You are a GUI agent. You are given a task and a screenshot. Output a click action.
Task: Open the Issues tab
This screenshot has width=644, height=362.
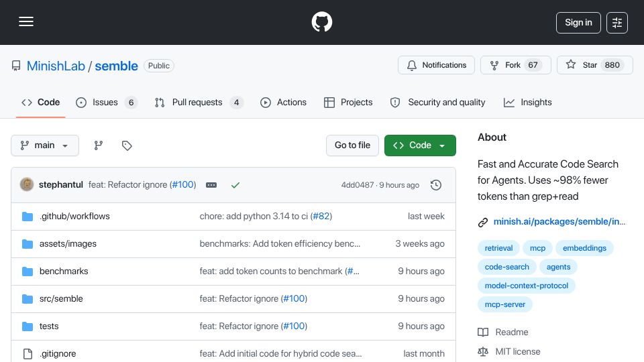click(x=107, y=102)
